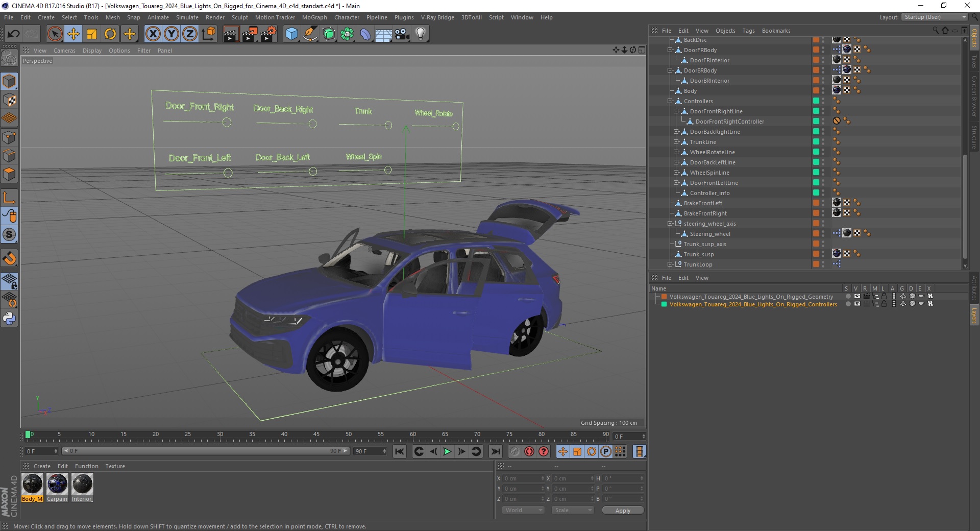Image resolution: width=980 pixels, height=531 pixels.
Task: Enable the Snap icon in left toolbar
Action: pyautogui.click(x=9, y=258)
